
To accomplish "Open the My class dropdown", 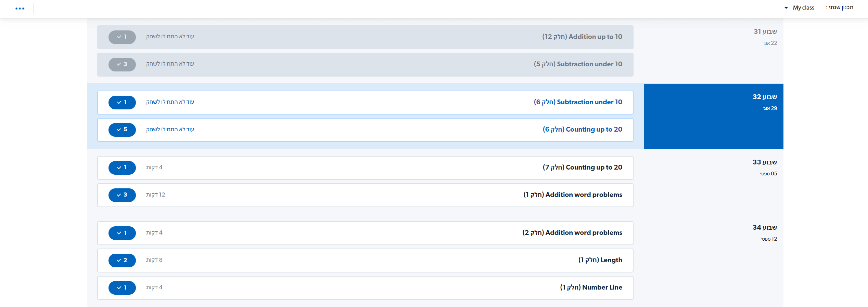I will click(799, 8).
